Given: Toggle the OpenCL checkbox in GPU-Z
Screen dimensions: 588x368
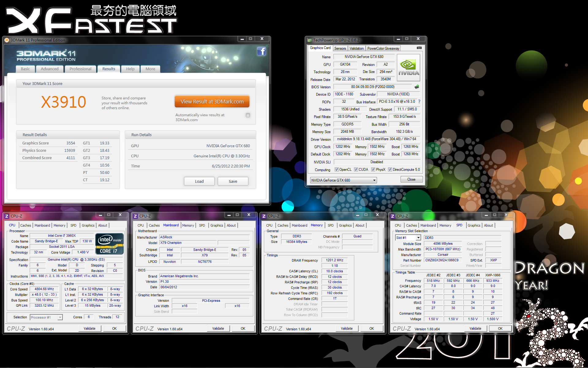Looking at the screenshot, I should point(337,169).
